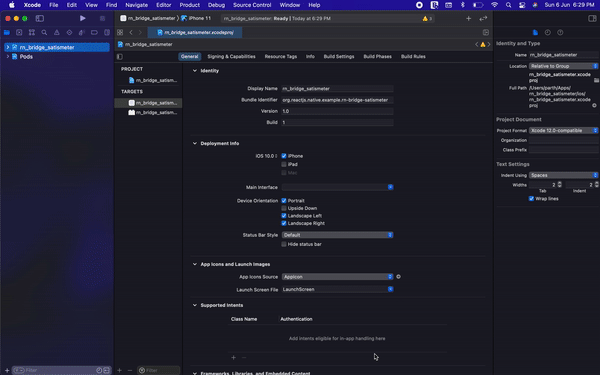Enable code review with the arrows icon
The height and width of the screenshot is (375, 600).
[483, 18]
